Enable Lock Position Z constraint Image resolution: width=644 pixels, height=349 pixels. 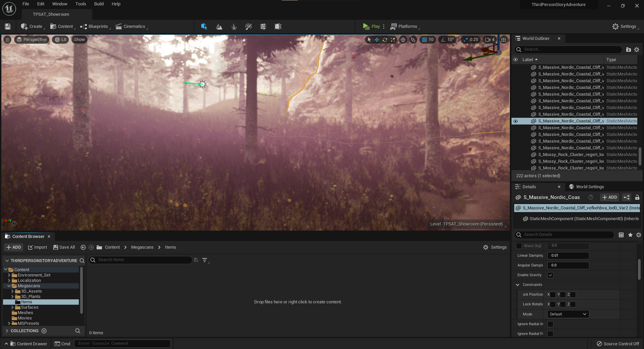click(573, 295)
